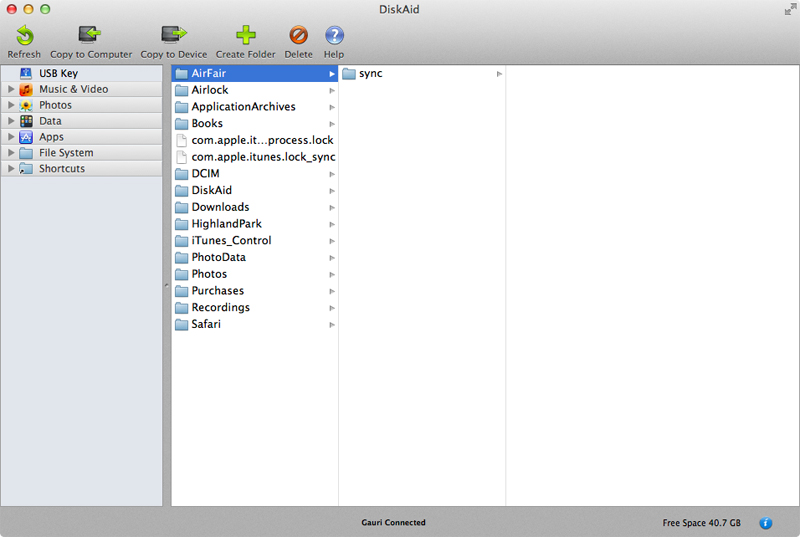Select the com.apple.it...process.lock file name
800x537 pixels.
click(x=262, y=140)
